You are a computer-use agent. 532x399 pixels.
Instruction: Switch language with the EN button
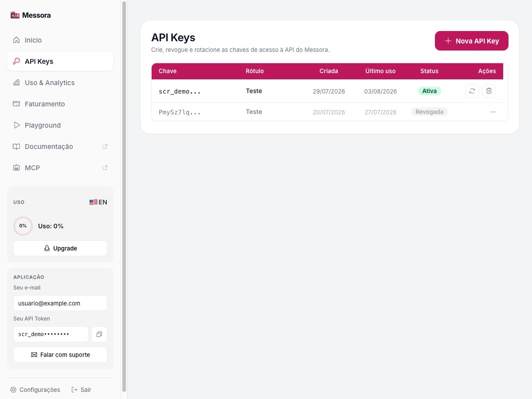(98, 202)
